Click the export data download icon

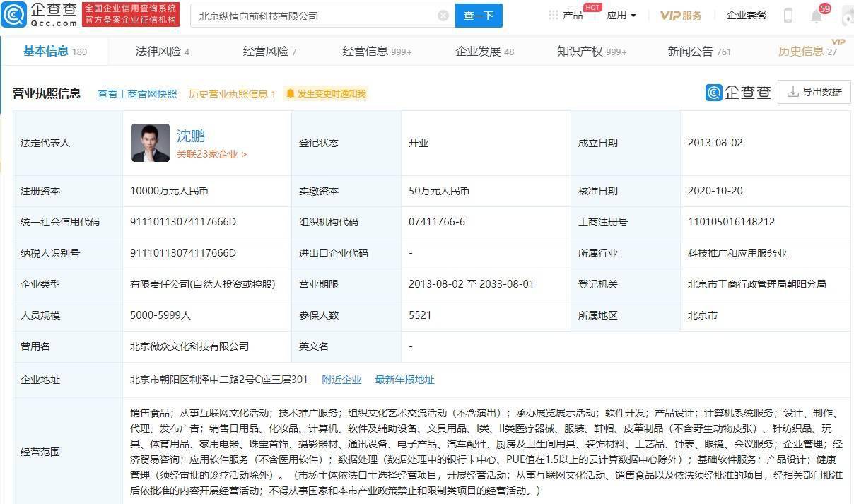792,92
